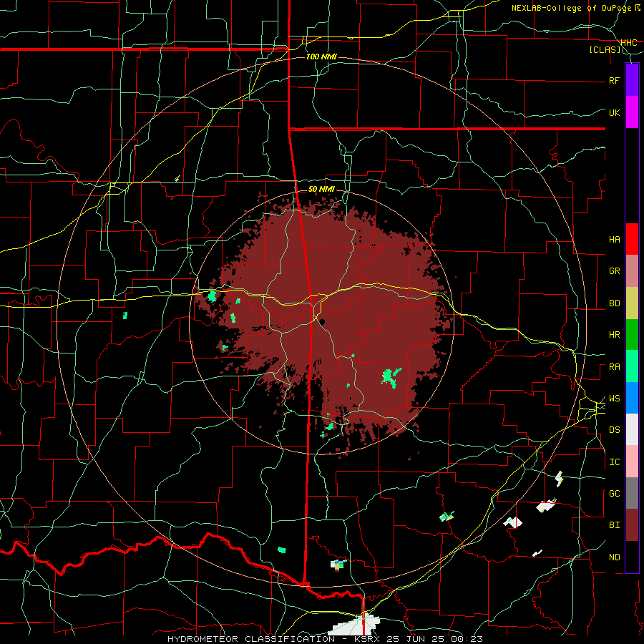Select the HR green legend block
644x644 pixels.
pyautogui.click(x=632, y=335)
